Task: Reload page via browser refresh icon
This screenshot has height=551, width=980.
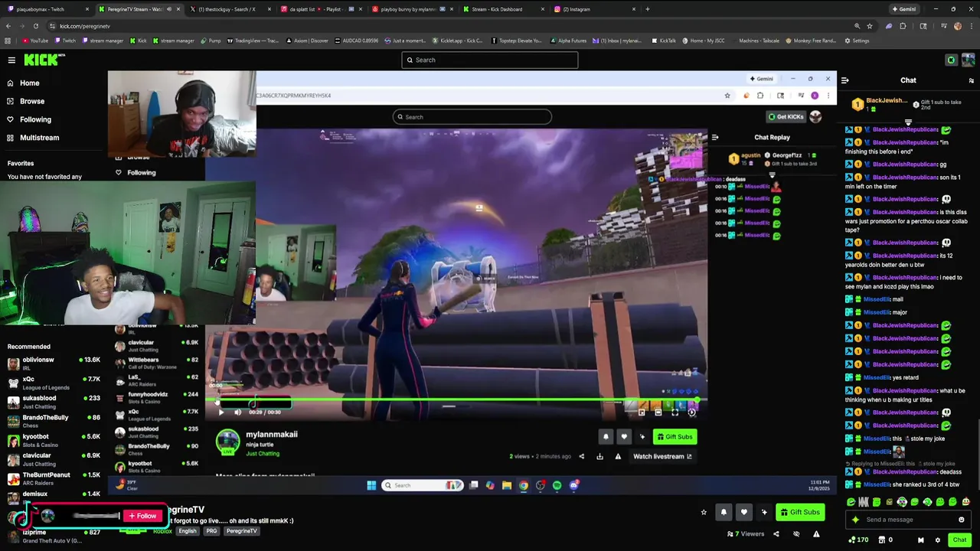Action: [37, 26]
